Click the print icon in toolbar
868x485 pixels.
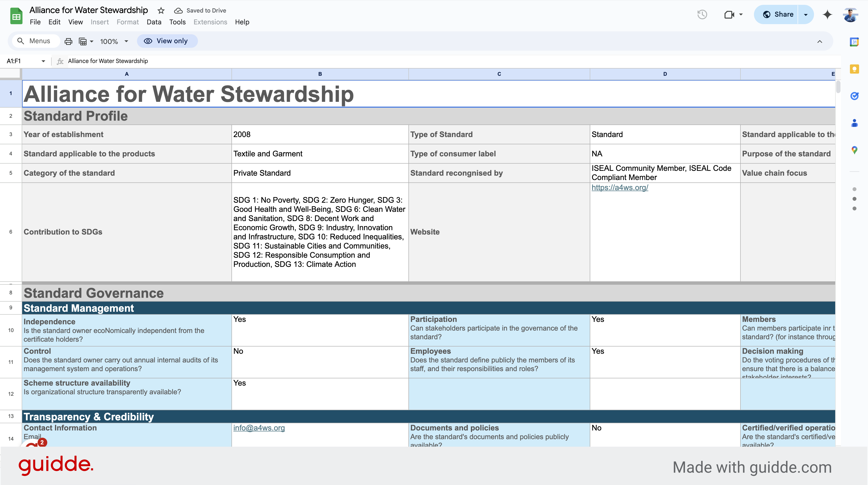[x=68, y=41]
